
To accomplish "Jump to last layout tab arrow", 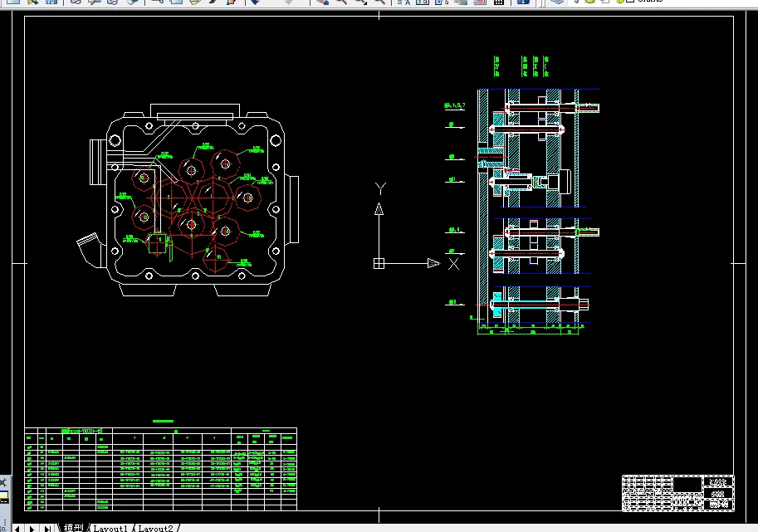I will (x=46, y=529).
